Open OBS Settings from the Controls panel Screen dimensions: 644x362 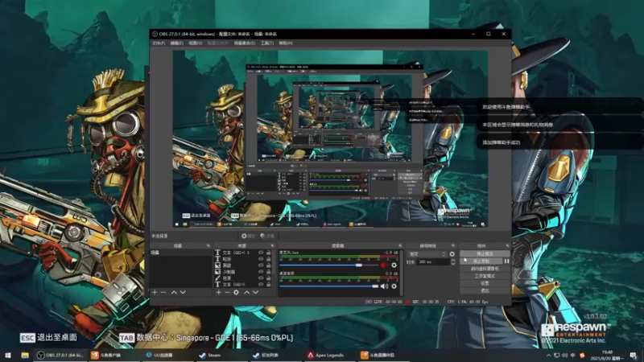[x=485, y=283]
